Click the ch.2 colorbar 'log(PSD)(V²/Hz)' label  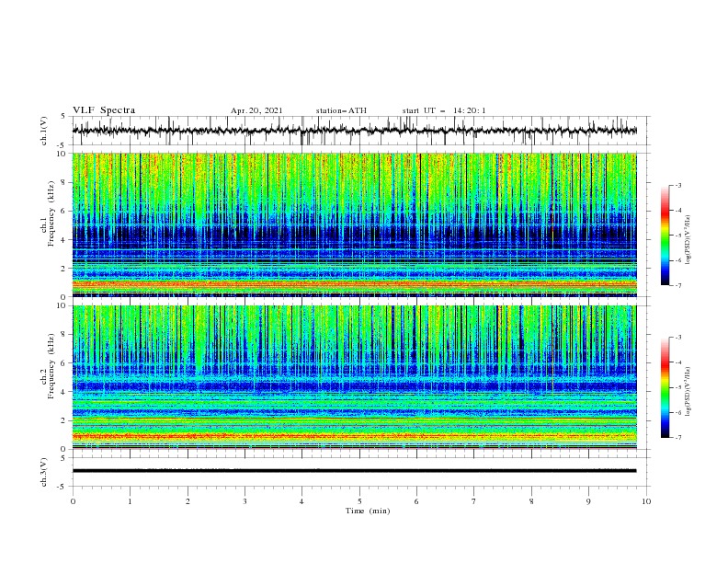coord(688,392)
